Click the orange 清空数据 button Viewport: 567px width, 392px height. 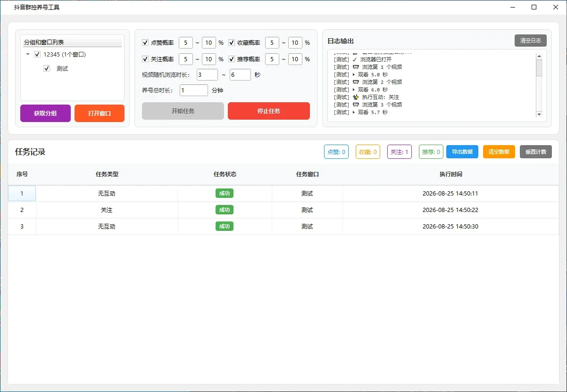(499, 152)
